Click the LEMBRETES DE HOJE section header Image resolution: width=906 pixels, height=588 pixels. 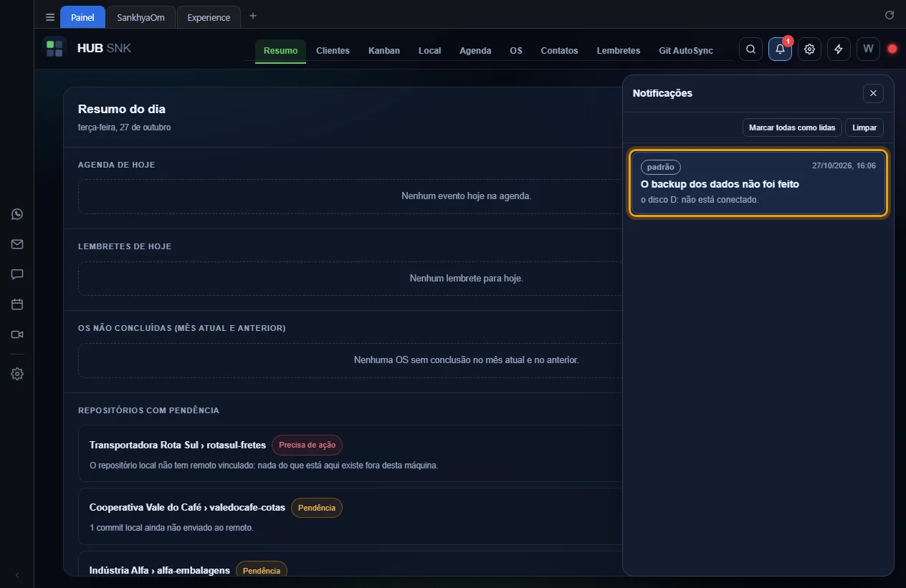125,246
